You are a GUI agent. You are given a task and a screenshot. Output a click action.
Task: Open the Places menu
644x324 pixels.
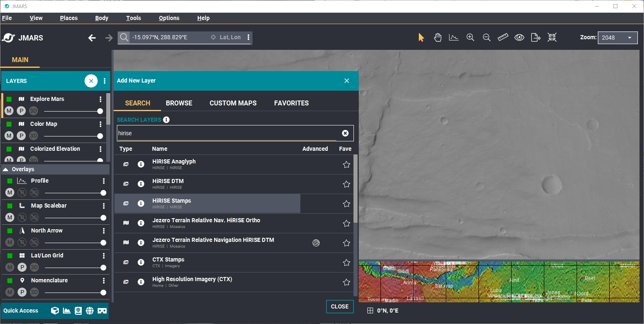69,18
